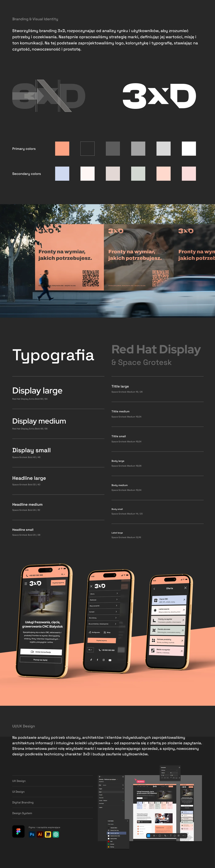Open Facebook icon in phone menu footer
Viewport: 215px width, 868px height.
pos(97,660)
